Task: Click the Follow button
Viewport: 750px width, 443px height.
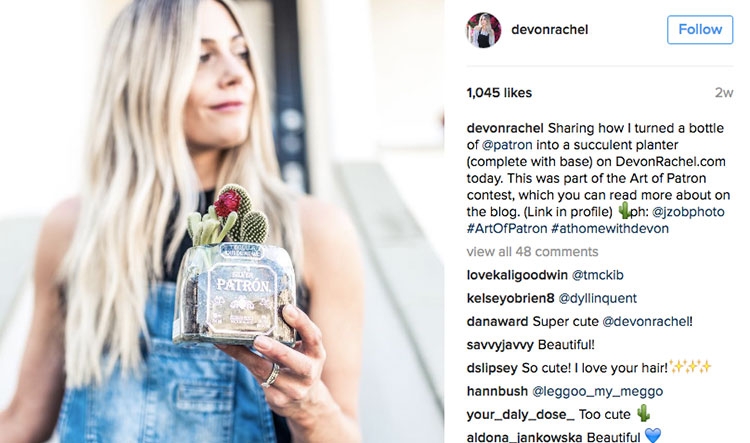Action: pos(700,30)
